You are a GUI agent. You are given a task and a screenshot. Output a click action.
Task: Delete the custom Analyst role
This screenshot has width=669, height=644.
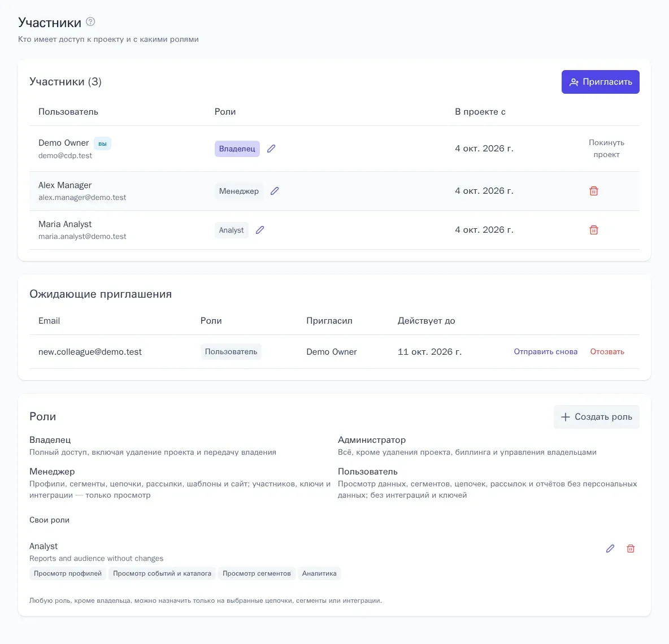click(x=631, y=549)
